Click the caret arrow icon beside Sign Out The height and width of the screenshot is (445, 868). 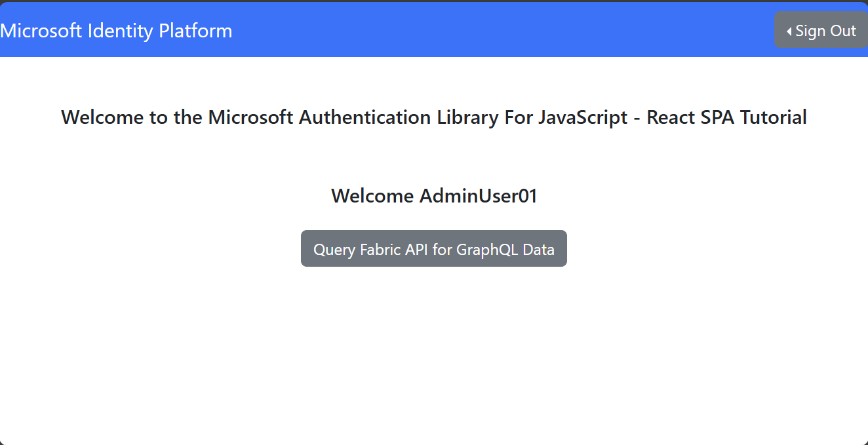tap(789, 31)
